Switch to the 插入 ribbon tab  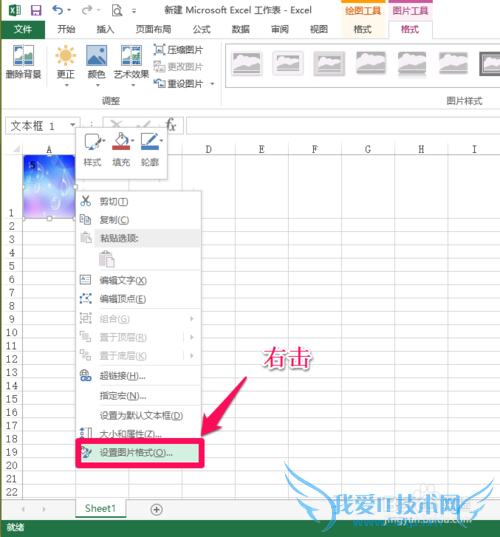105,29
